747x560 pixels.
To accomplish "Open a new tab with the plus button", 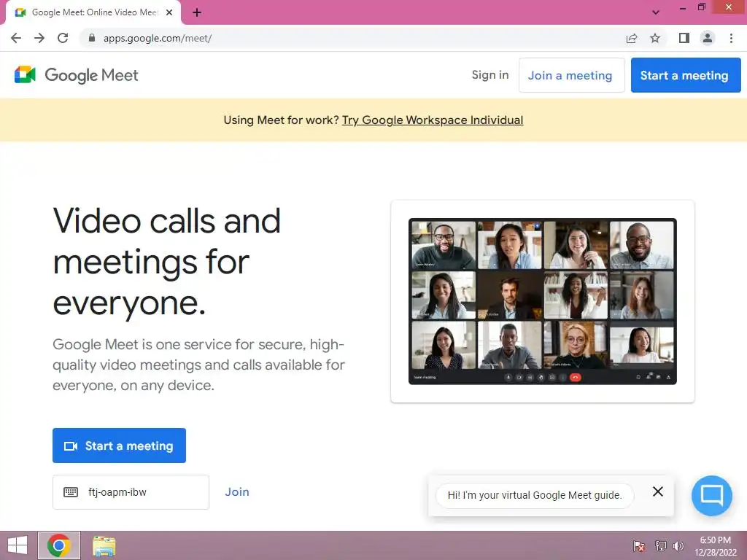I will pyautogui.click(x=197, y=12).
